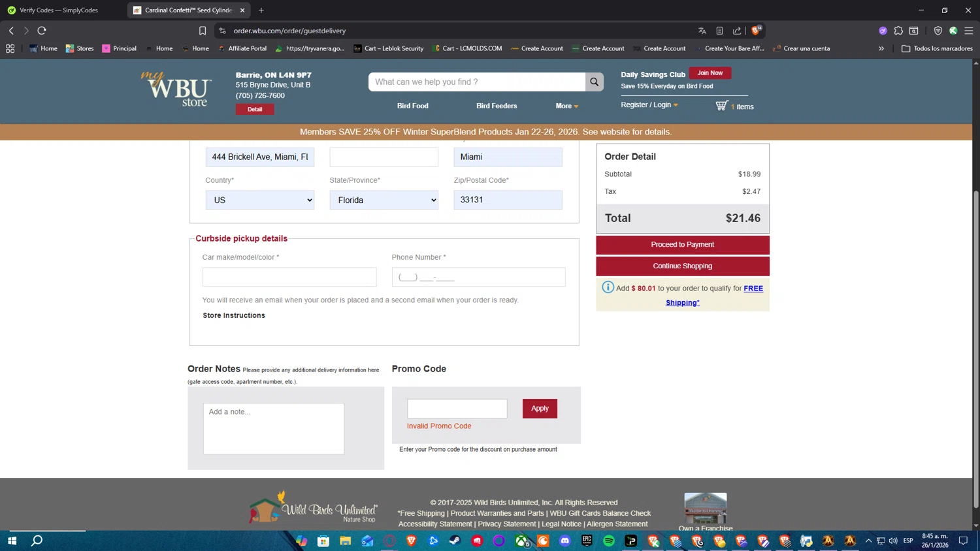Click the browser address bar URL

pyautogui.click(x=289, y=31)
